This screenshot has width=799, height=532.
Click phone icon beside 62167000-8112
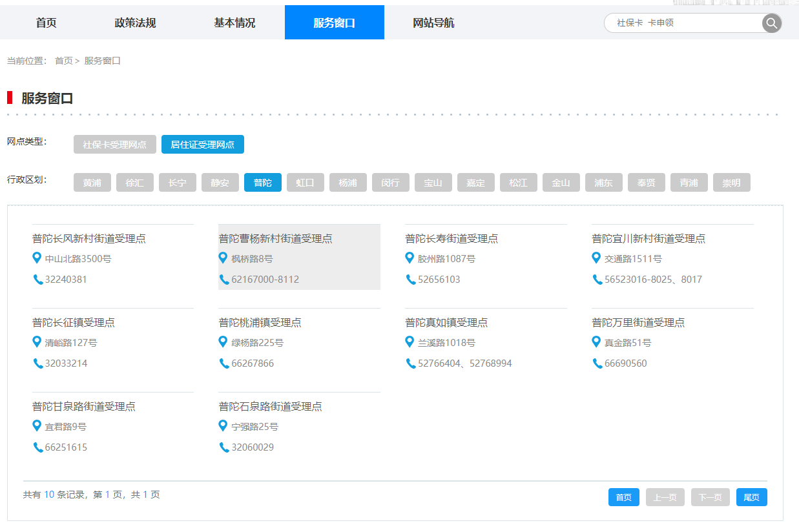224,280
